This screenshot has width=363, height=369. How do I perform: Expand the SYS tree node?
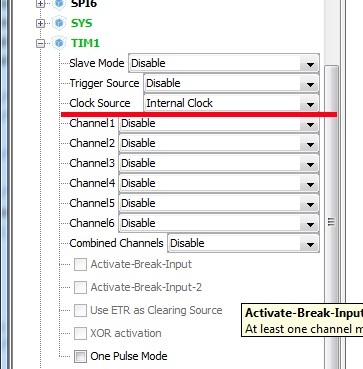point(40,23)
